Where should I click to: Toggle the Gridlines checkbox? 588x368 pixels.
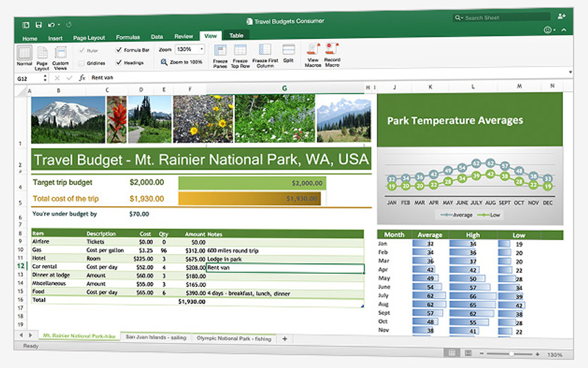[81, 63]
